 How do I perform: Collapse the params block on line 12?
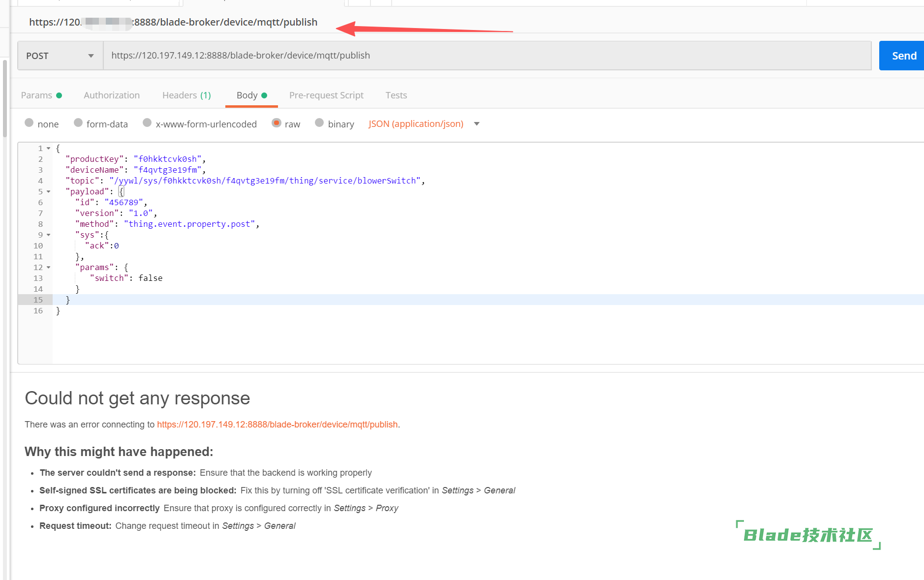(x=49, y=268)
